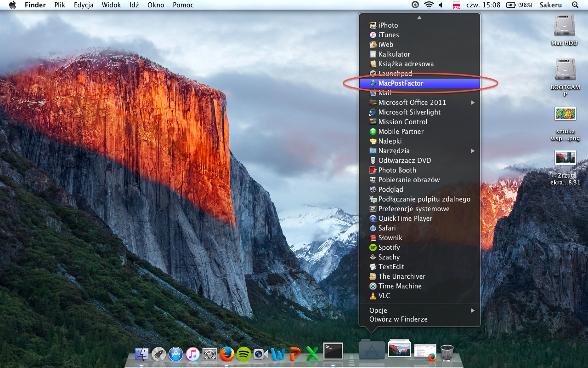Click the spiral menu bar icon
Screen dimensions: 588x368
pyautogui.click(x=415, y=5)
